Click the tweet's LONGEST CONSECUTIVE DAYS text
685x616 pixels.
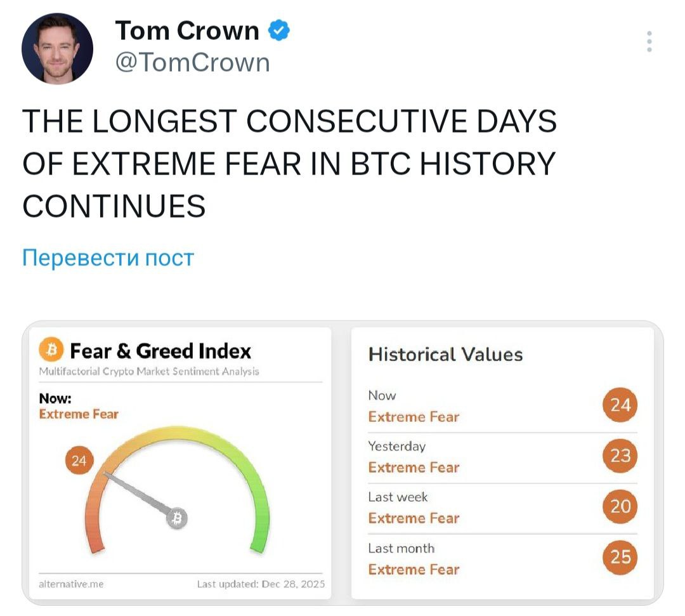289,121
